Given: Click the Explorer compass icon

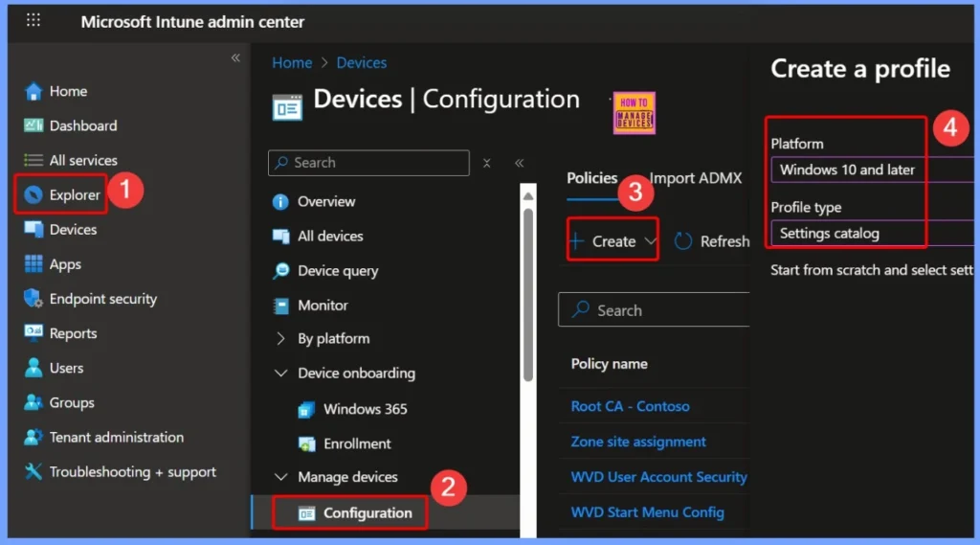Looking at the screenshot, I should (x=33, y=195).
